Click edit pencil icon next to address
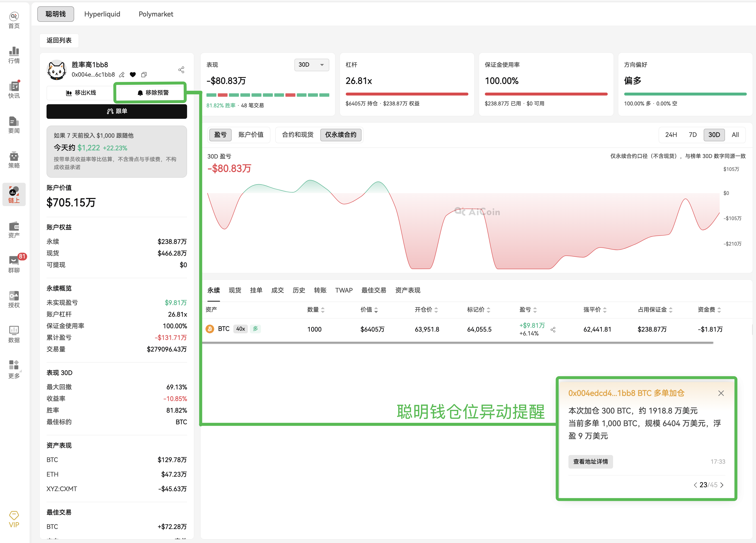Viewport: 756px width, 543px height. [122, 75]
